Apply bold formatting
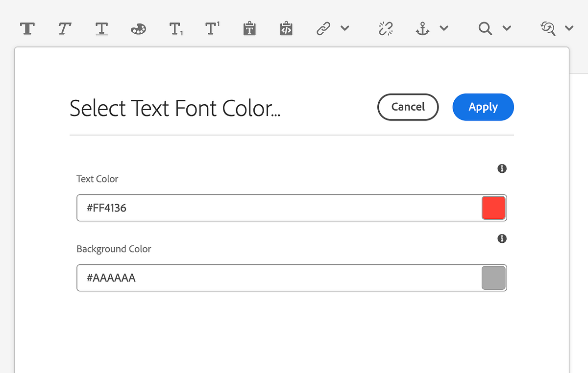The height and width of the screenshot is (373, 588). click(x=27, y=28)
